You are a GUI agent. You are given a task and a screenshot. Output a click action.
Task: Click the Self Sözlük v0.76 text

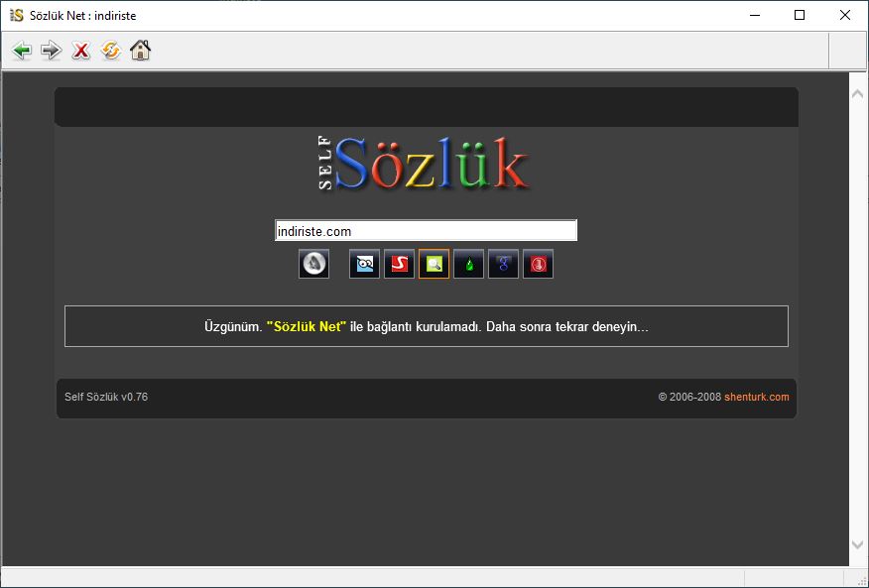[x=106, y=397]
